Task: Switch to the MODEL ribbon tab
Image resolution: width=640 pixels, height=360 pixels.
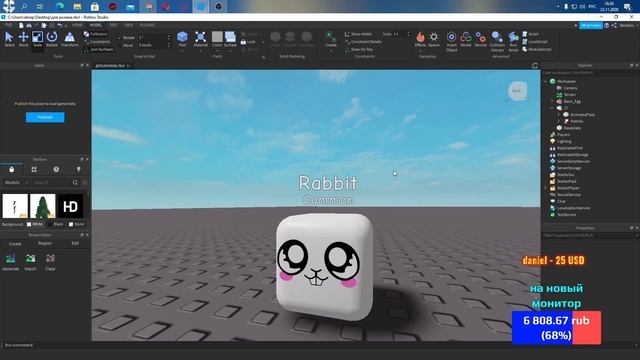Action: pyautogui.click(x=96, y=25)
